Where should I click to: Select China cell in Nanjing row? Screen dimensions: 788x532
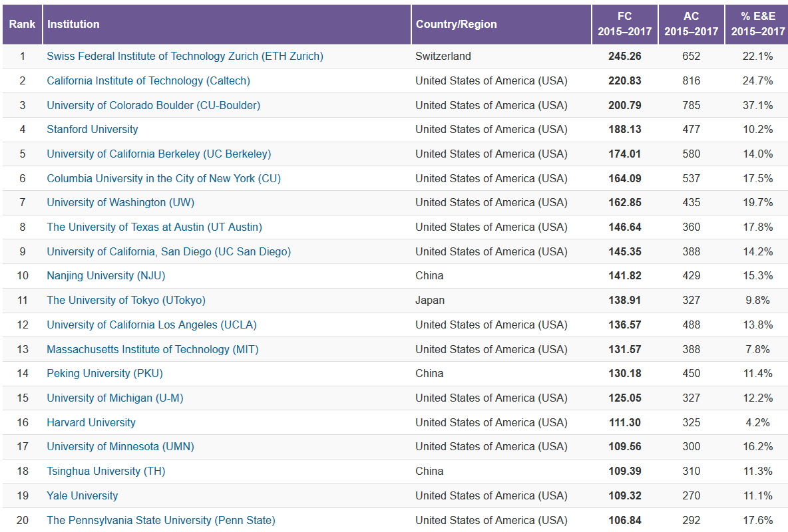(430, 276)
